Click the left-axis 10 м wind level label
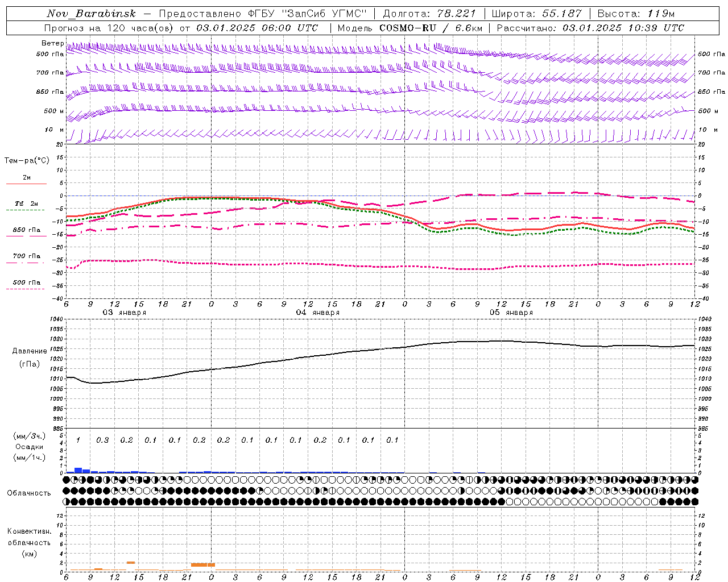The width and height of the screenshot is (728, 582). click(54, 130)
